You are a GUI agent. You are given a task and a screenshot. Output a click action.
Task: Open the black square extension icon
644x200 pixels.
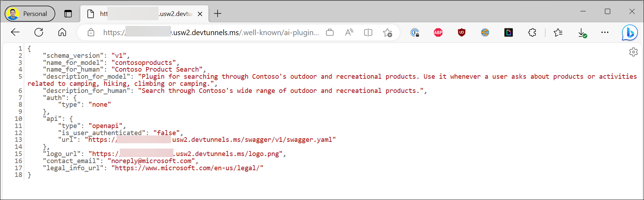[x=509, y=33]
